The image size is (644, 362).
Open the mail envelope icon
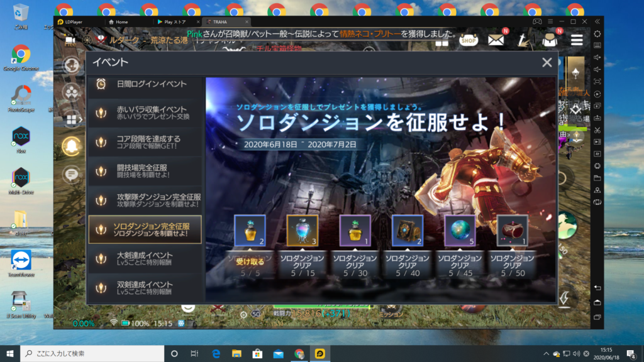(496, 40)
